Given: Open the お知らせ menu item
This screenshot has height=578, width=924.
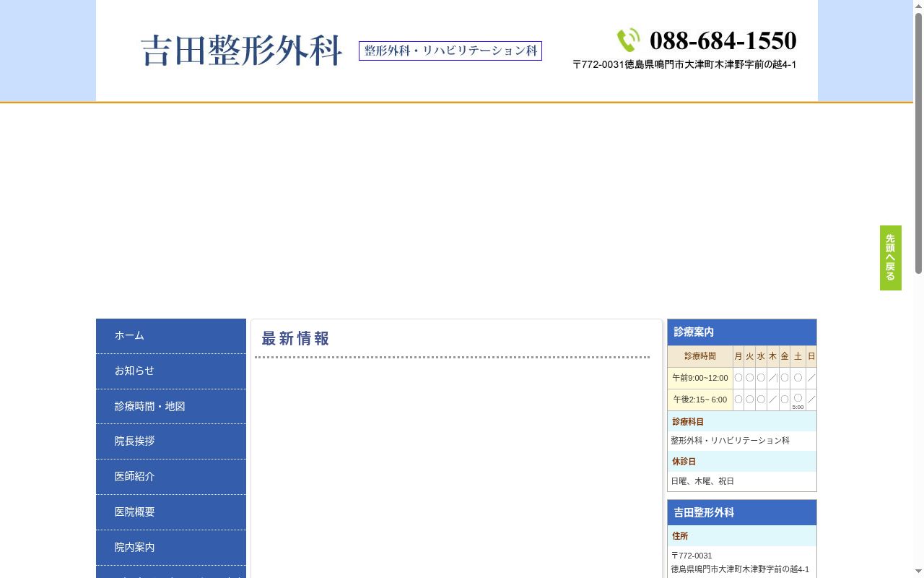Looking at the screenshot, I should [x=171, y=371].
